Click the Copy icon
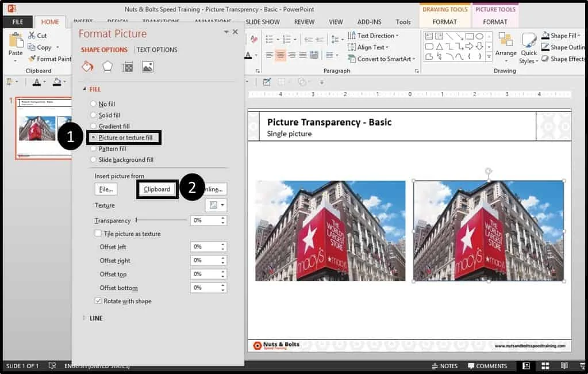This screenshot has width=588, height=374. [x=32, y=47]
